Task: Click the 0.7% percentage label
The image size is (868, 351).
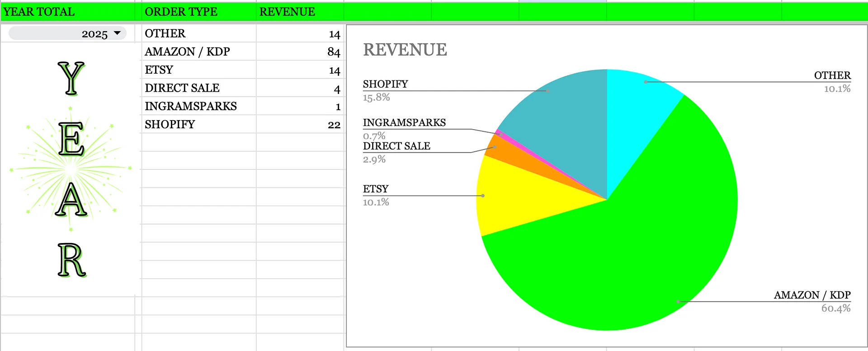Action: [x=374, y=136]
